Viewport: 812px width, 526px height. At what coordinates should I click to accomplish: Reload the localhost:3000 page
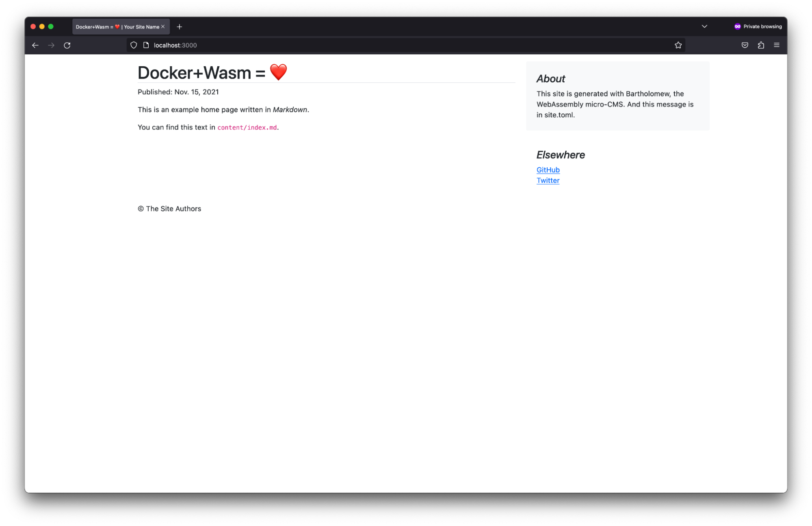[x=67, y=45]
